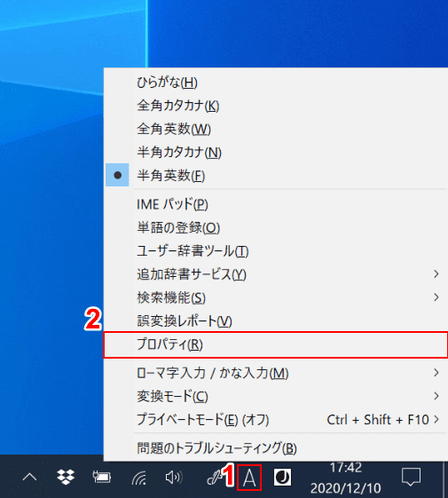The image size is (448, 498).
Task: Open the Action Center notification icon
Action: tap(411, 477)
